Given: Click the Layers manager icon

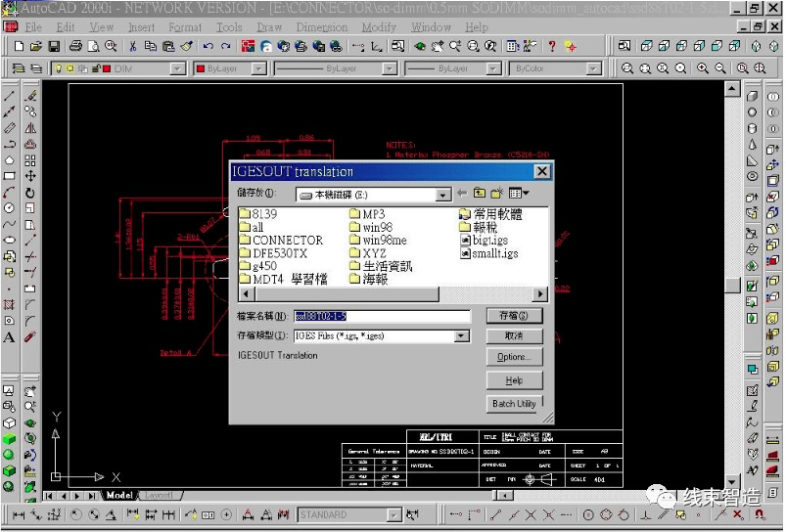Looking at the screenshot, I should coord(18,68).
